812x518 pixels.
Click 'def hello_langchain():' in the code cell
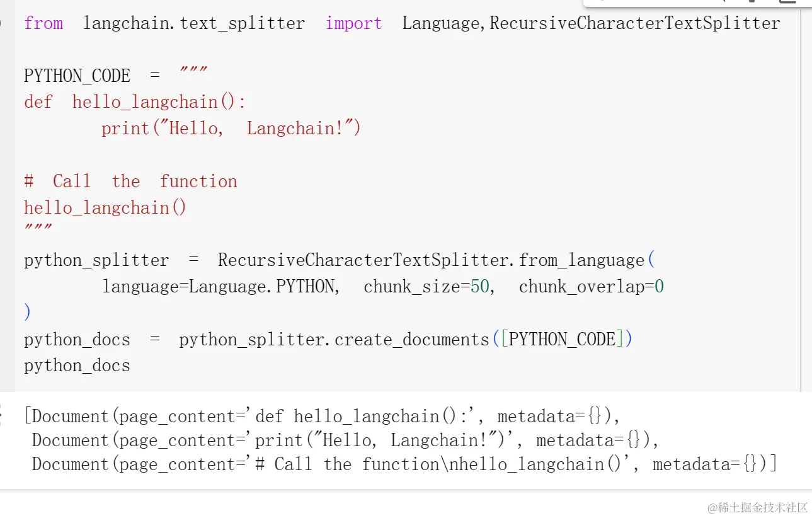pos(135,102)
